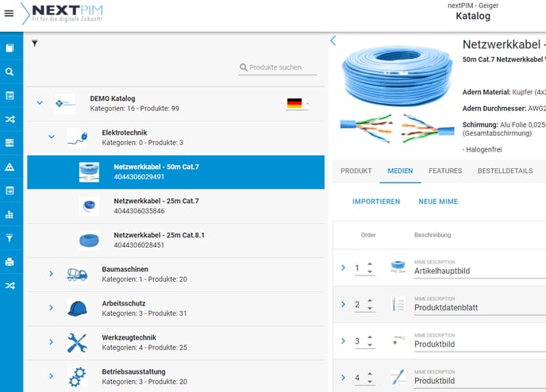Click the black filter funnel above the catalog tree
The image size is (546, 392).
[x=34, y=43]
